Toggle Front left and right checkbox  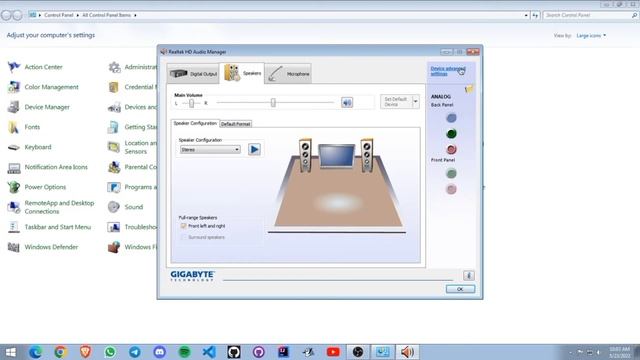pyautogui.click(x=183, y=226)
